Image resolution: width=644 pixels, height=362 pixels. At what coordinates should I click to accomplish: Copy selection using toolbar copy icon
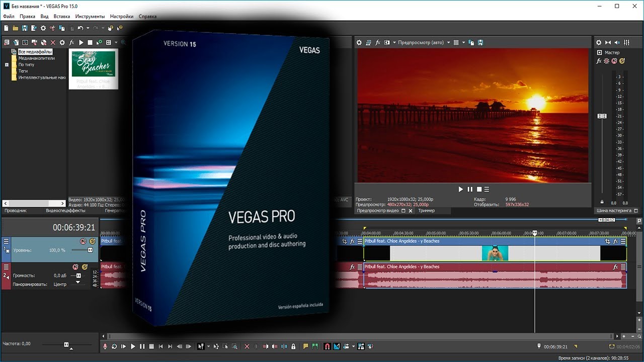pos(62,28)
